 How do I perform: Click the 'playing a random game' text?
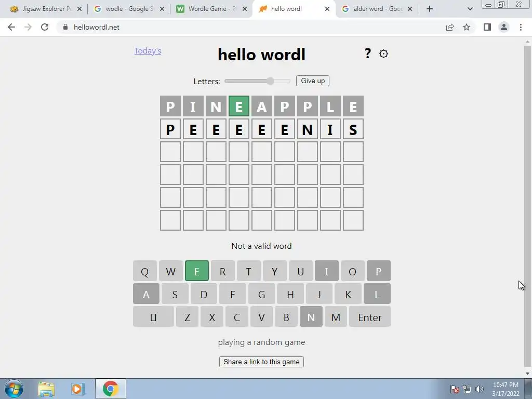pyautogui.click(x=261, y=342)
